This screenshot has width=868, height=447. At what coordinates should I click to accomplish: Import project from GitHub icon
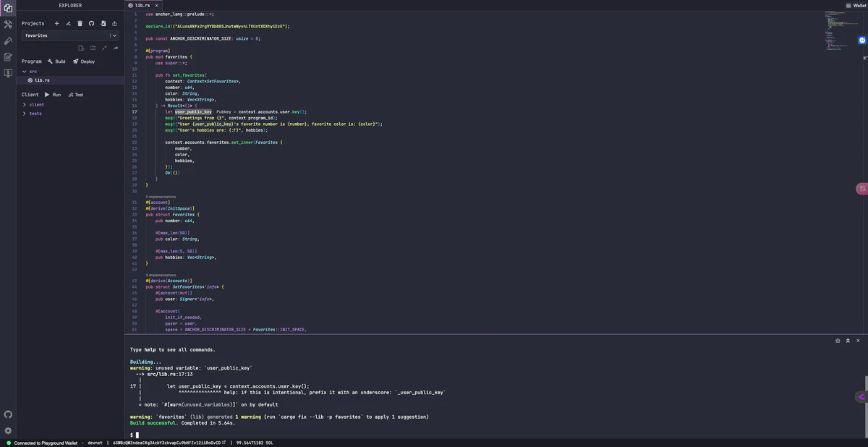[x=91, y=23]
